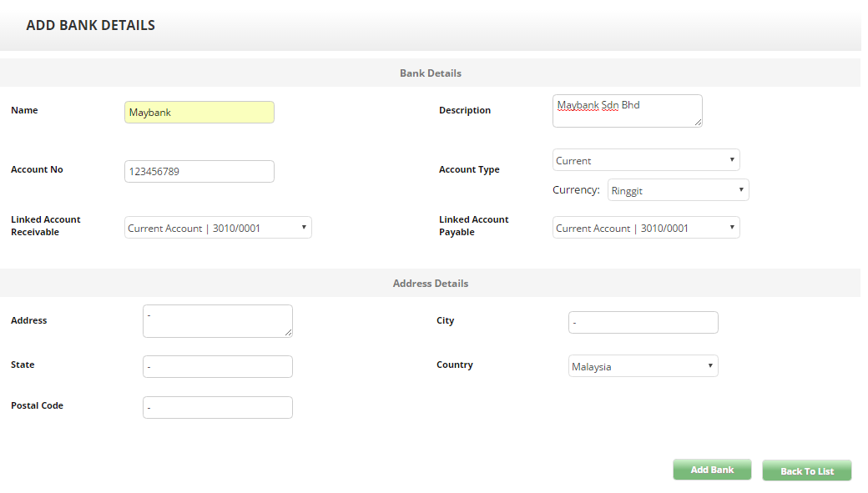The image size is (868, 493).
Task: Click the Address Details section header
Action: click(430, 284)
